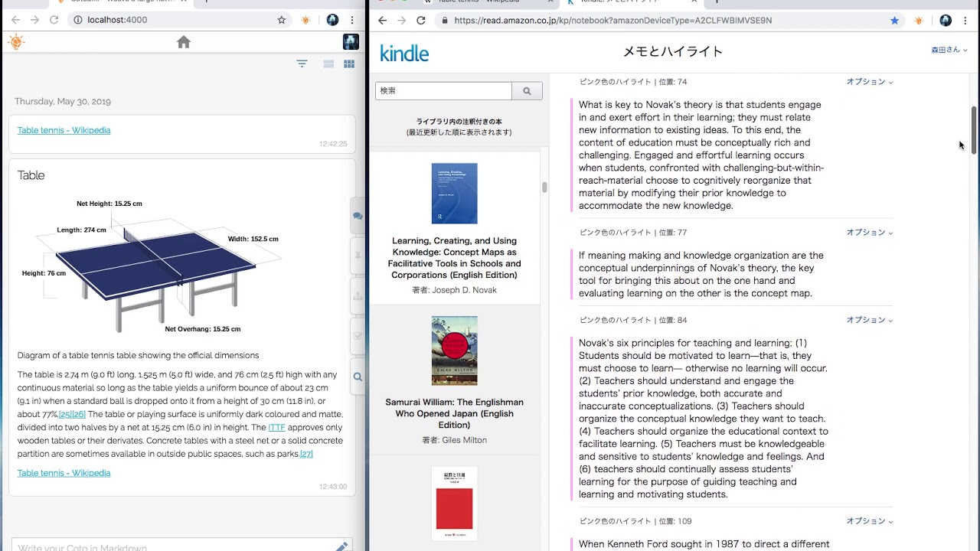Open the timeline filter icon in Cotoami
The height and width of the screenshot is (551, 980).
click(x=302, y=64)
